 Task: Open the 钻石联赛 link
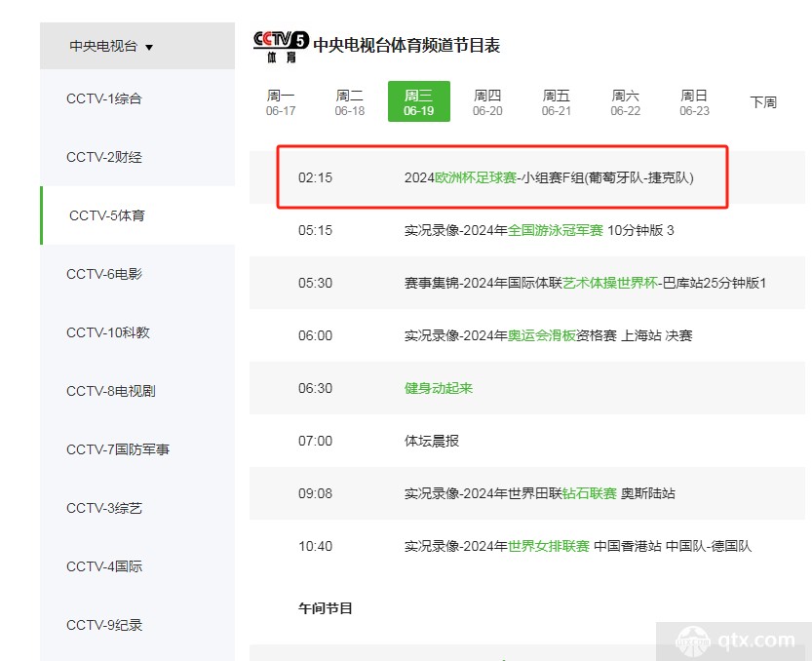[x=590, y=493]
